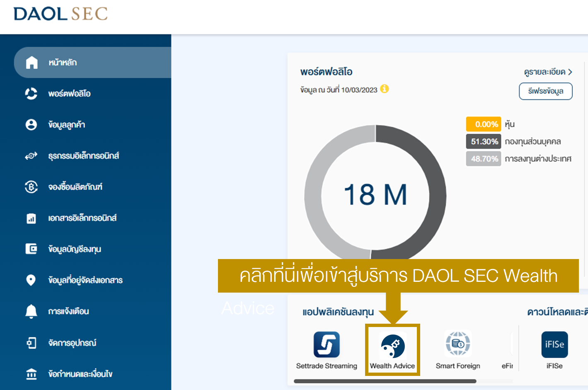Click the horizontal scrollbar under apps
Image resolution: width=588 pixels, height=390 pixels.
coord(385,381)
